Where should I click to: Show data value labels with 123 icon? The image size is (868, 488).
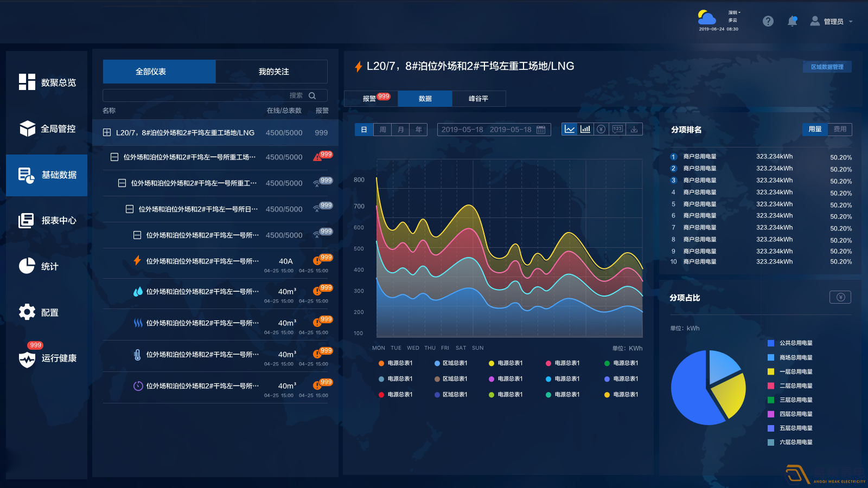pyautogui.click(x=617, y=129)
